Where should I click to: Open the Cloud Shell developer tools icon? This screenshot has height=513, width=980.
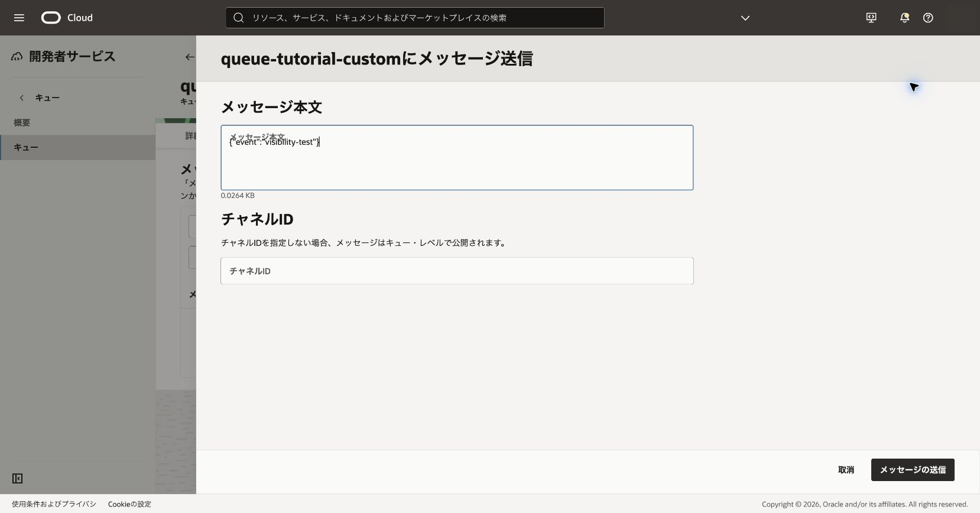coord(871,18)
